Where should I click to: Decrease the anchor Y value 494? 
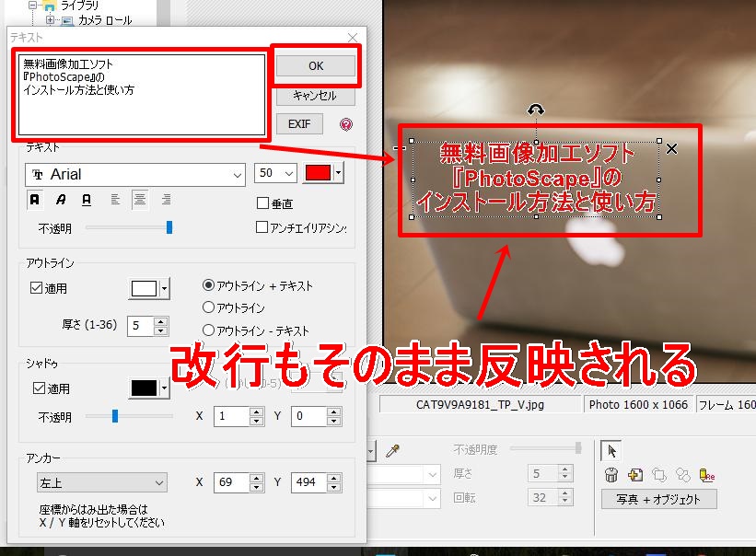point(333,487)
